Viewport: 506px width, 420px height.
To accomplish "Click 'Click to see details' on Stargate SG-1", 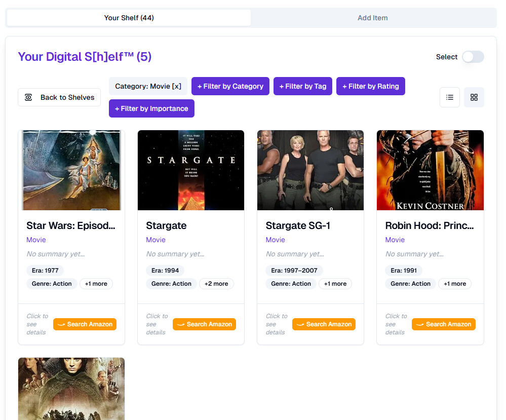I will pos(277,324).
